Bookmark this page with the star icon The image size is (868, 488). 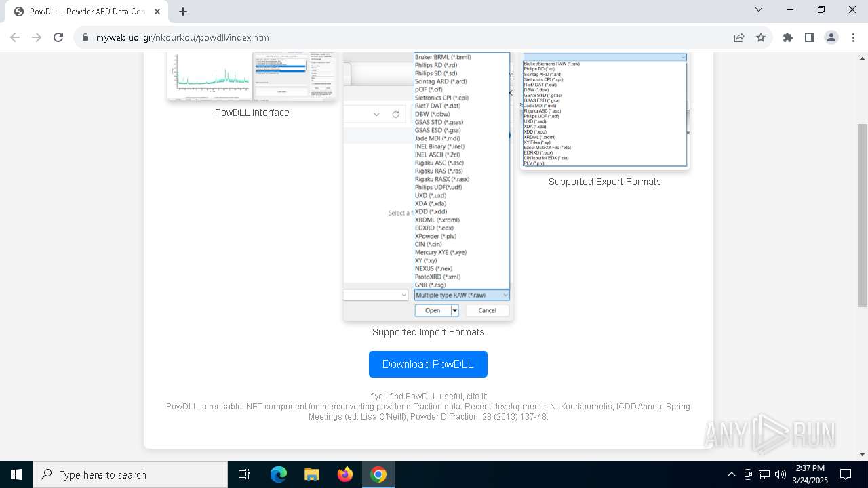pyautogui.click(x=761, y=37)
